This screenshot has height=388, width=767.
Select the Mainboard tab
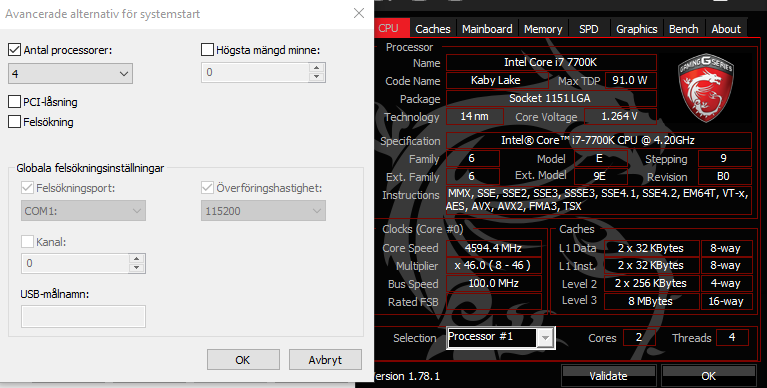pyautogui.click(x=487, y=29)
